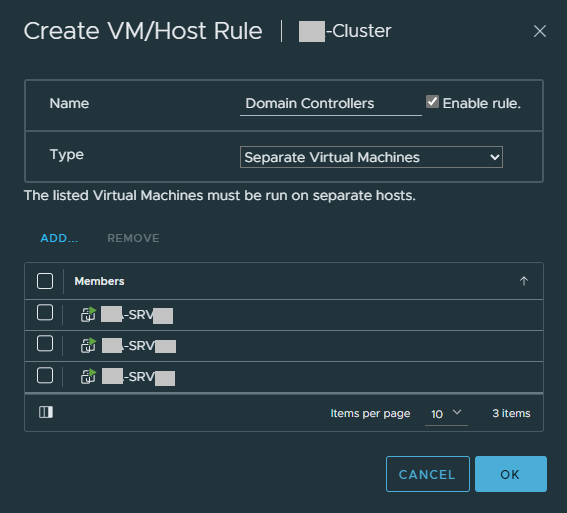Image resolution: width=567 pixels, height=513 pixels.
Task: Confirm the rule with OK
Action: [511, 474]
